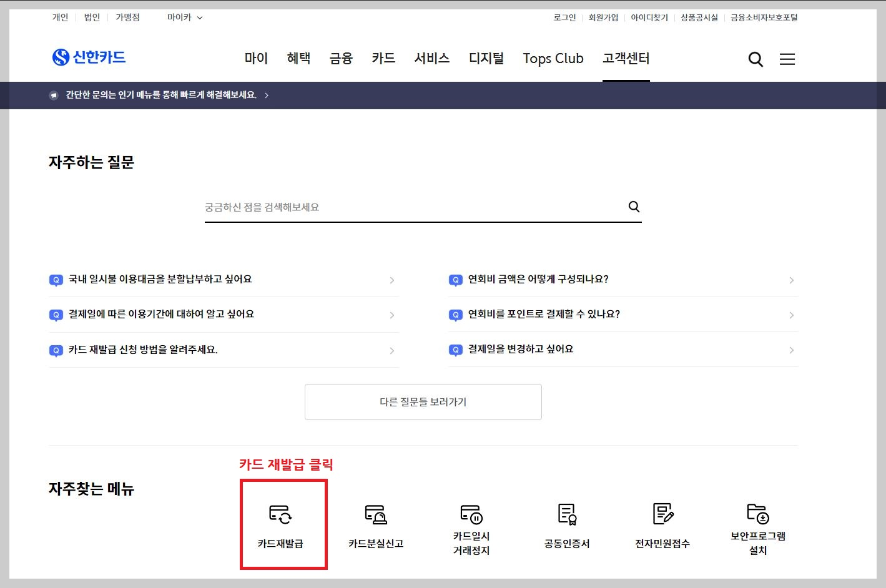Click the 다른 질문들 보러가기 button

point(423,402)
